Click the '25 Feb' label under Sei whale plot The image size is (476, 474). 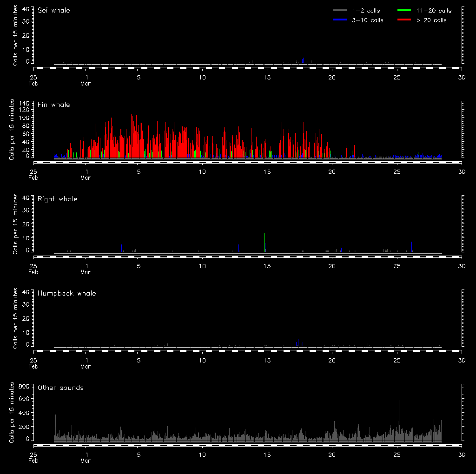click(33, 80)
